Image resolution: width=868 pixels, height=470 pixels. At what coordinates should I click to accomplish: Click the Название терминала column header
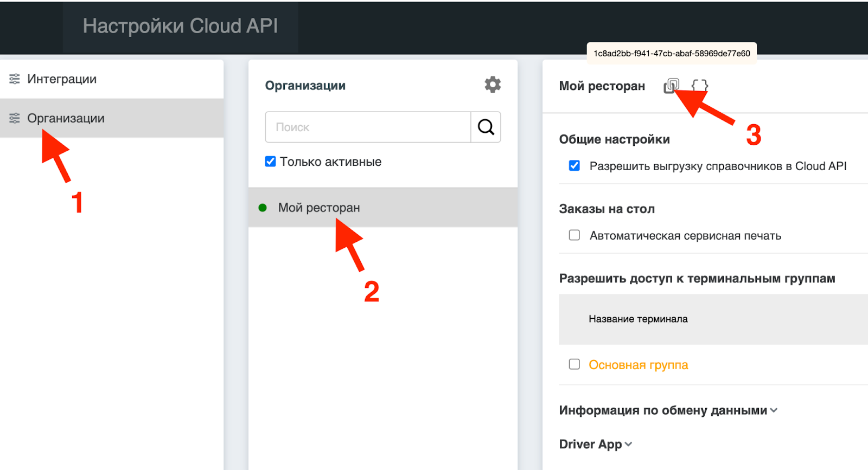(638, 319)
